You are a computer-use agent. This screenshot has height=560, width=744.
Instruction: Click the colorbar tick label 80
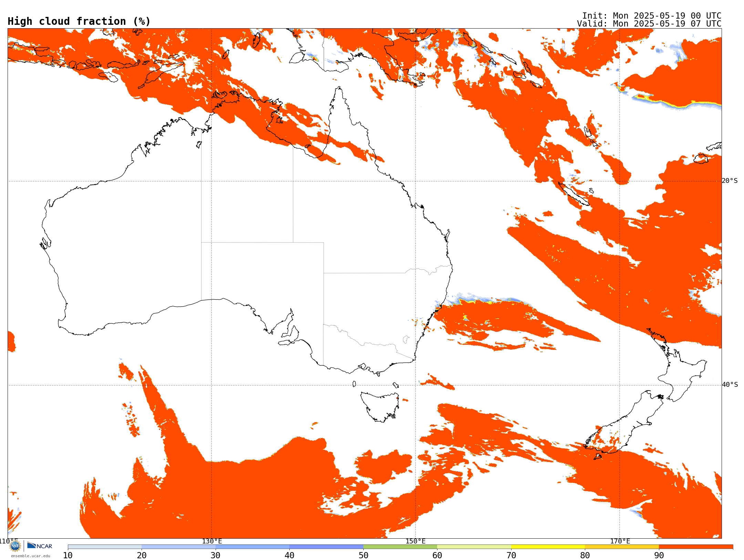pyautogui.click(x=585, y=556)
